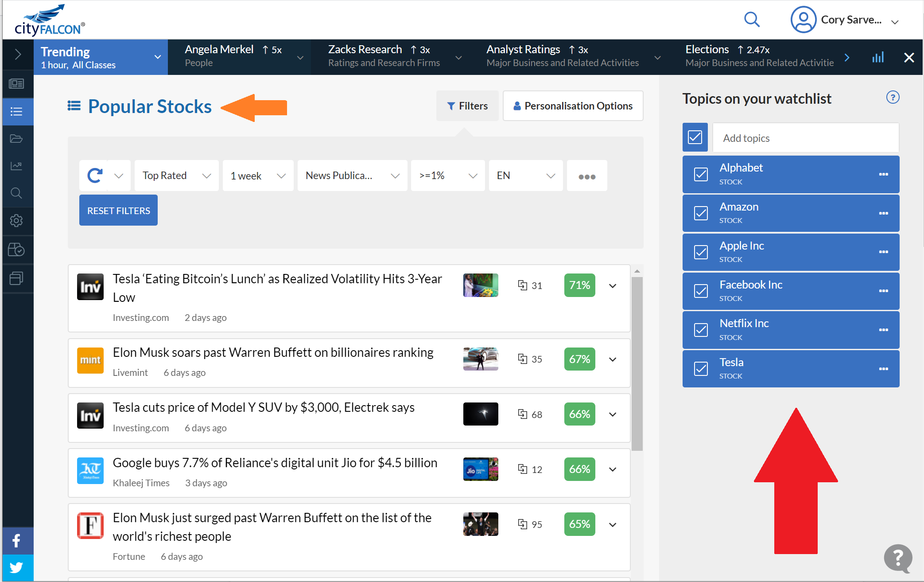
Task: Open Facebook Inc topic options menu
Action: click(x=883, y=291)
